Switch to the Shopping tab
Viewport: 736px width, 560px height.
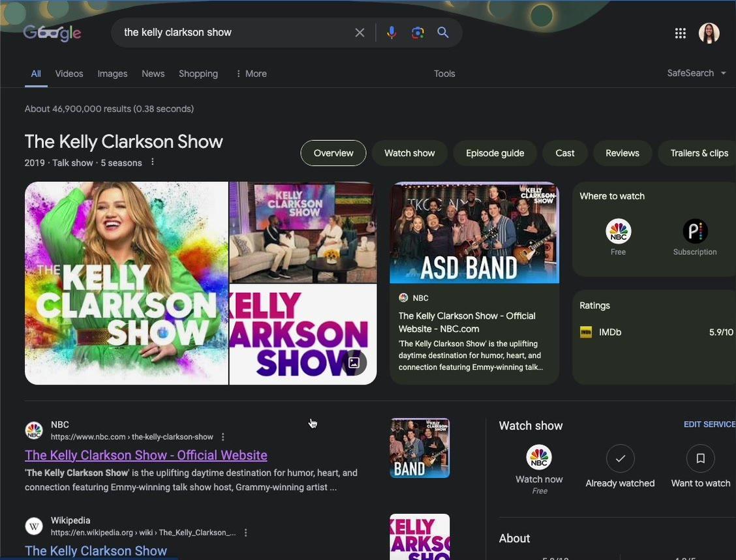(198, 74)
